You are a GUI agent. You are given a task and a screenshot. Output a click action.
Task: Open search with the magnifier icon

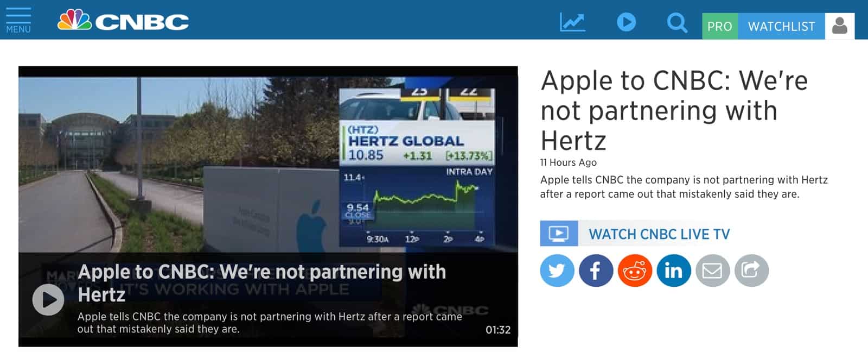677,23
